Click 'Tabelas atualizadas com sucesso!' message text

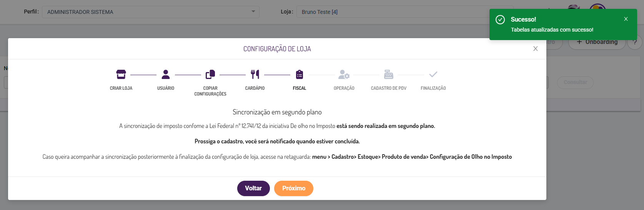click(552, 30)
